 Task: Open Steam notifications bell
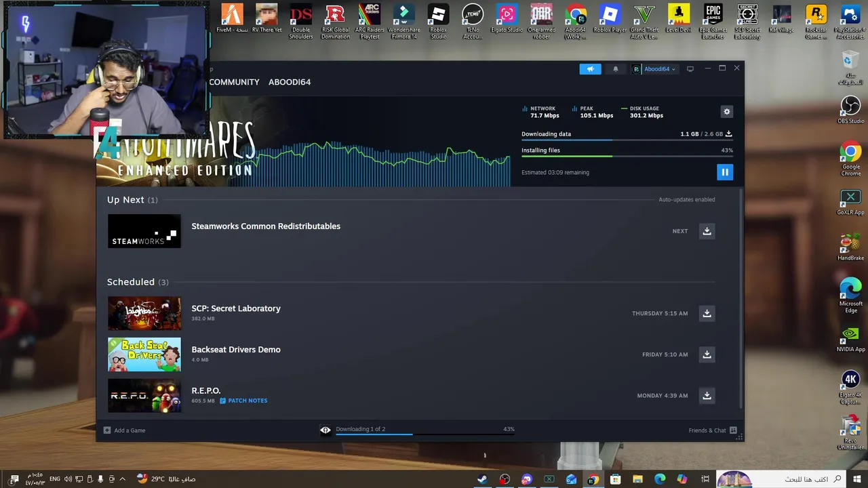[x=616, y=68]
